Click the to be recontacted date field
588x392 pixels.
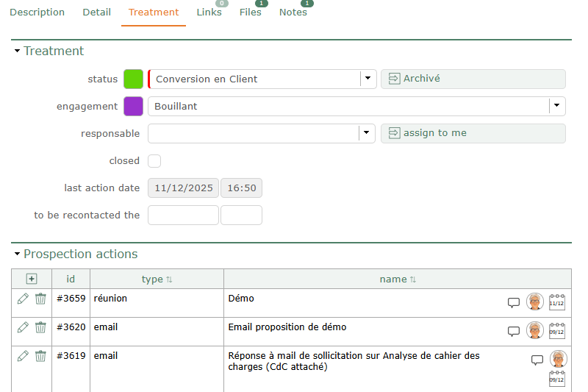click(183, 215)
